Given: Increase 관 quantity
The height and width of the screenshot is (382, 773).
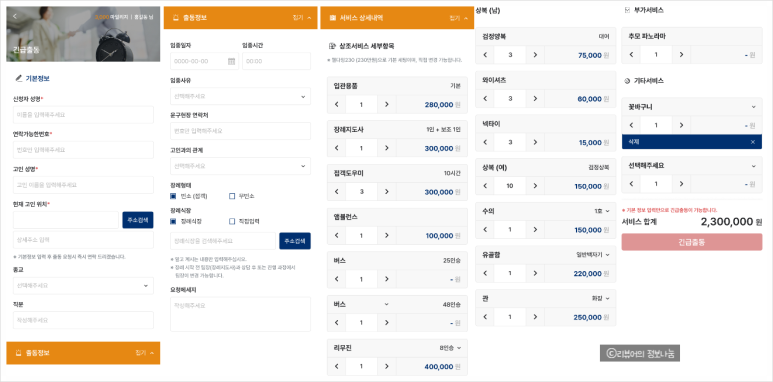Looking at the screenshot, I should (535, 317).
